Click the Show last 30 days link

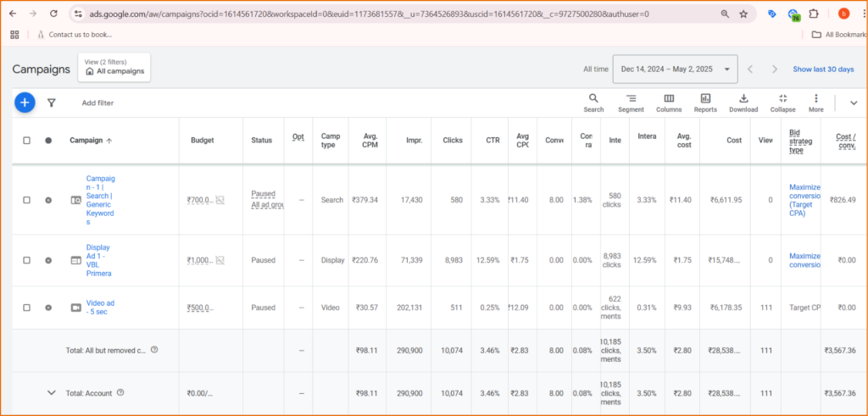pyautogui.click(x=823, y=69)
